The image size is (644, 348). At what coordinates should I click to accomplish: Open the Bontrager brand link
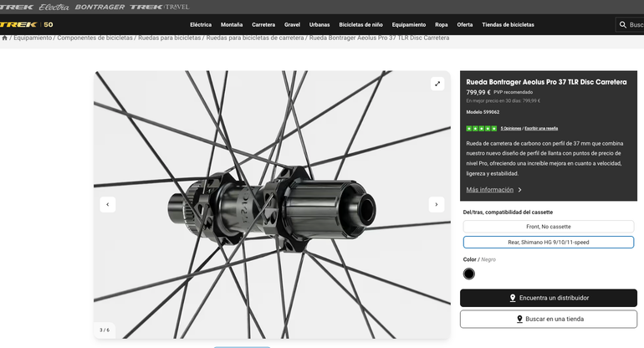coord(100,7)
